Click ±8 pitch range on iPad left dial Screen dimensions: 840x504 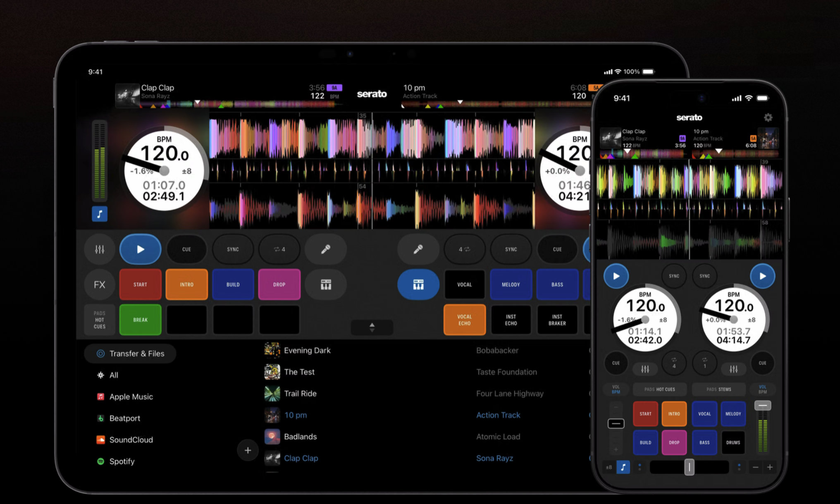pos(187,171)
